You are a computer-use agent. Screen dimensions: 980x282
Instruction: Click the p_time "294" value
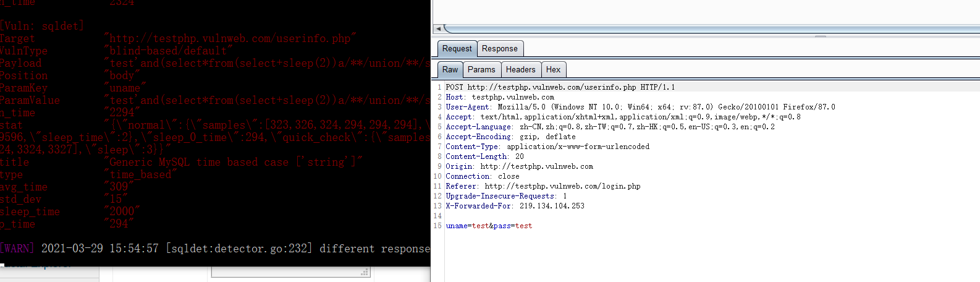(x=119, y=224)
